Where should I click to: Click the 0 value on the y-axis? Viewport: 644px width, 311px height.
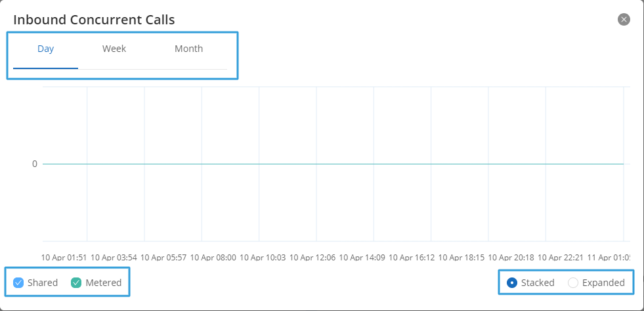(x=35, y=164)
